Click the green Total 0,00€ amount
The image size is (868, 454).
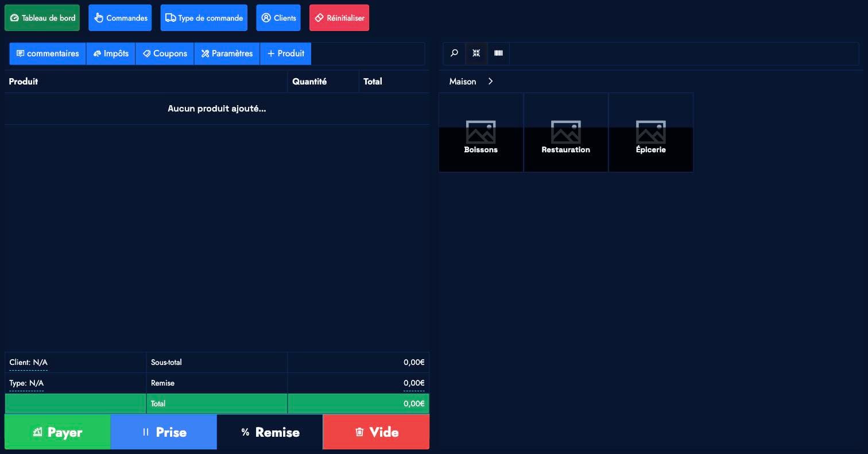pos(414,404)
